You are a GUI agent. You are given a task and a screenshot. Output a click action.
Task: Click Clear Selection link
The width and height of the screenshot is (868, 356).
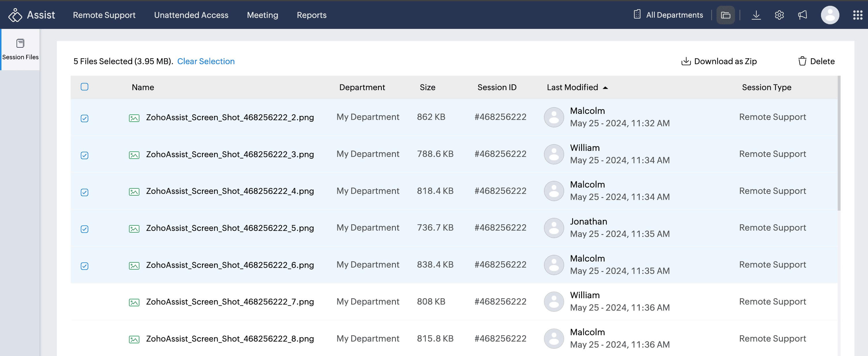click(206, 61)
